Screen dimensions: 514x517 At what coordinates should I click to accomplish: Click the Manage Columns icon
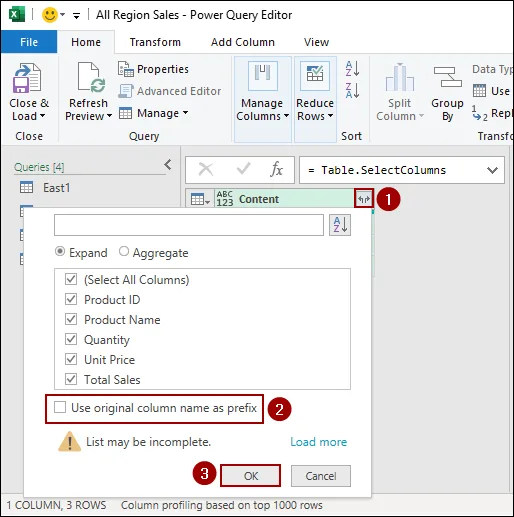(x=263, y=76)
